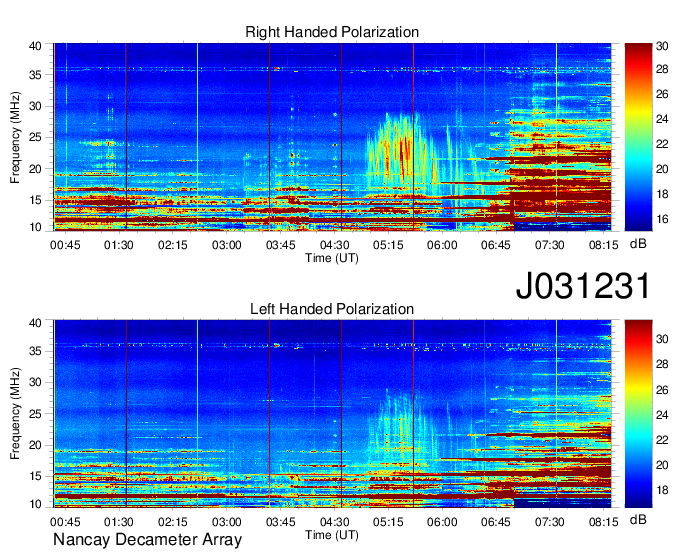Click the 04:30 tick label under bottom plot
680x552 pixels.
pyautogui.click(x=334, y=522)
